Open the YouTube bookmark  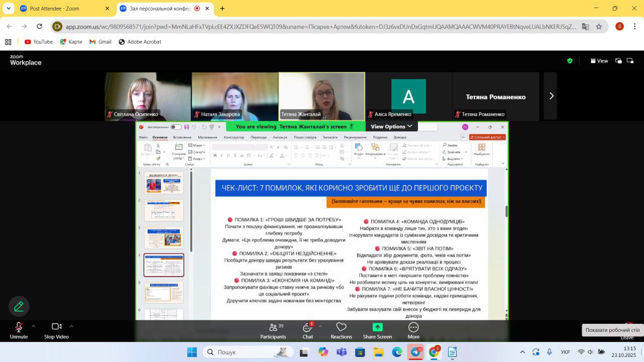click(x=38, y=42)
